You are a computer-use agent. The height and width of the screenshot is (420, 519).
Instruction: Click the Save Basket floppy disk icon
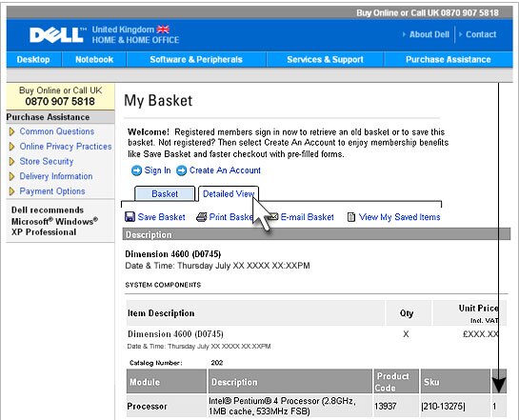(130, 217)
